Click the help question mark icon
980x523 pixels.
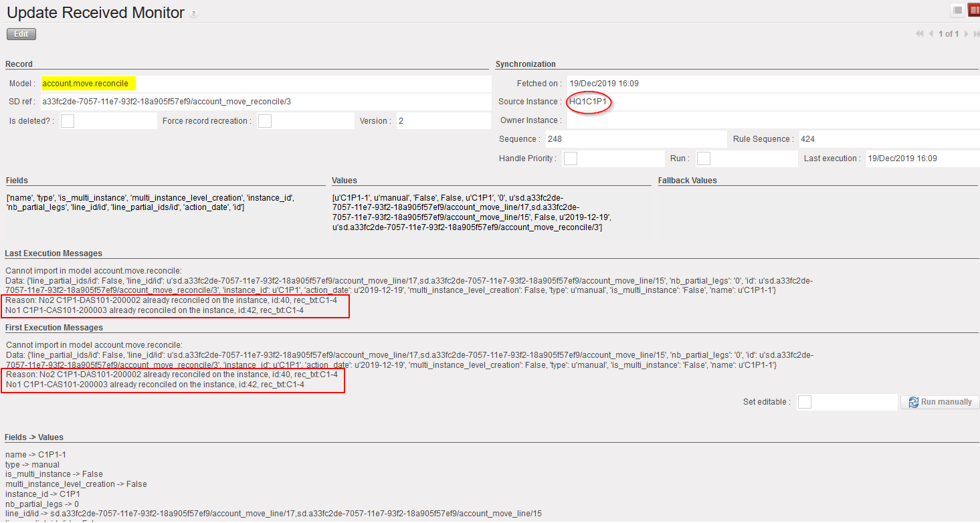[x=194, y=14]
